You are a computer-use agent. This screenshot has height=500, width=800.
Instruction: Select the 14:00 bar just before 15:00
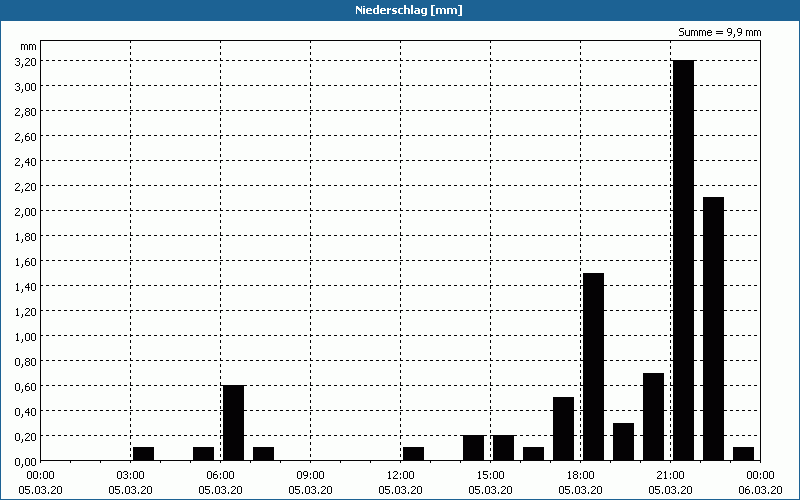[x=473, y=447]
